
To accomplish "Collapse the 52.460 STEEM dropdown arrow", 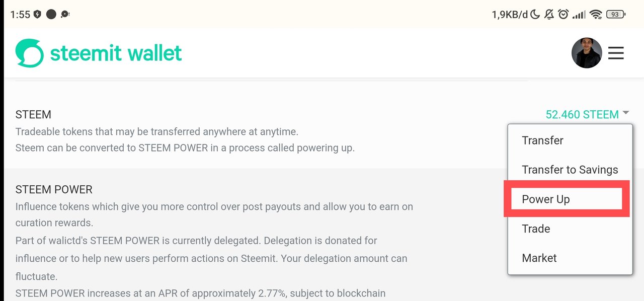I will 625,113.
